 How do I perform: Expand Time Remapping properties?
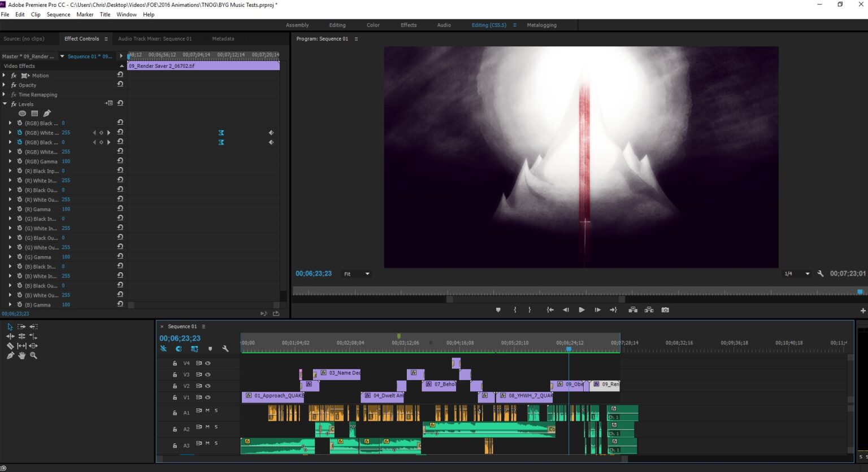pyautogui.click(x=4, y=94)
